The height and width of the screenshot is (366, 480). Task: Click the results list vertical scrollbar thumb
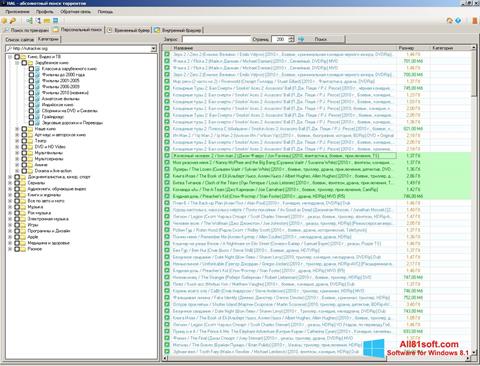(x=474, y=73)
